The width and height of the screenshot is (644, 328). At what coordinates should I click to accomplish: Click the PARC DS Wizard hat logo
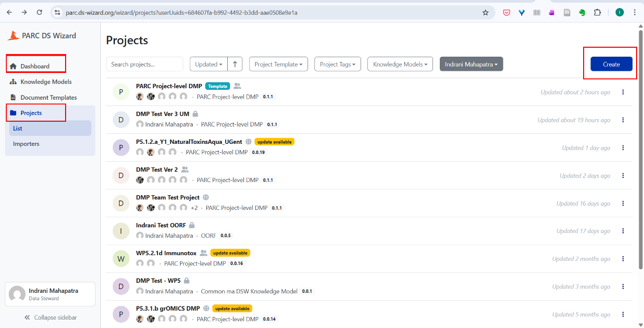[13, 36]
